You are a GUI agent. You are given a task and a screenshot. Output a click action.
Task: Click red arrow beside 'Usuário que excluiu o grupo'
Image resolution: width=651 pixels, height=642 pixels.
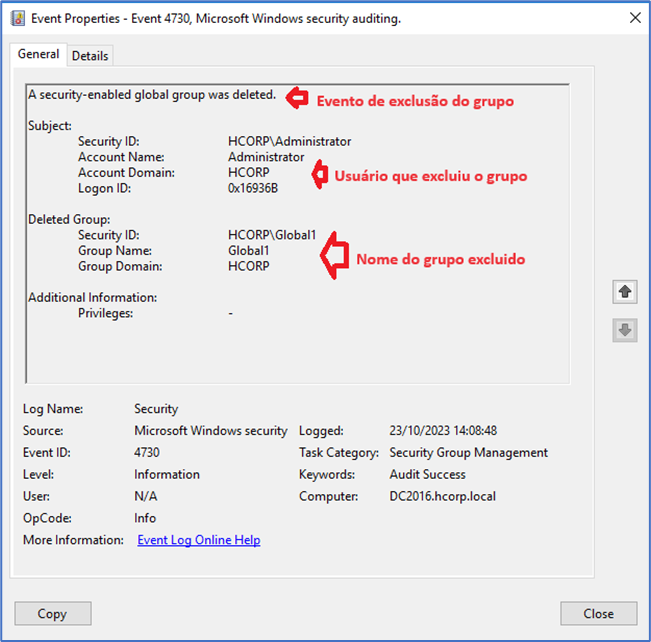[319, 174]
